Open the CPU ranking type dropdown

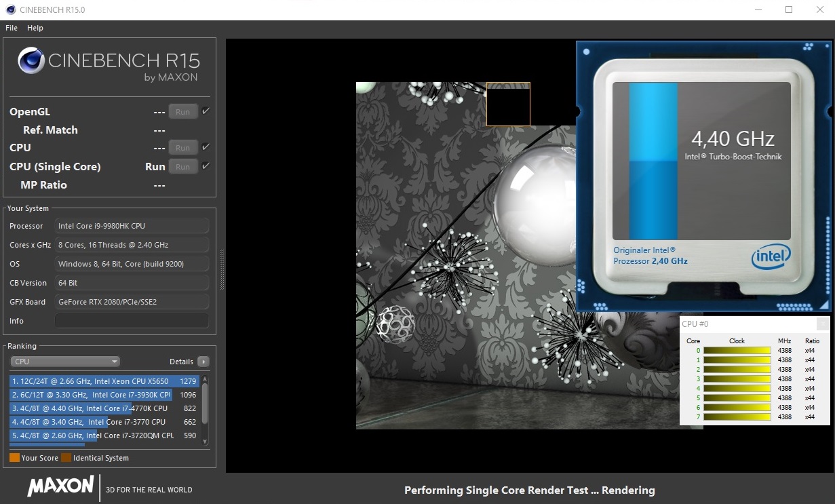coord(65,362)
